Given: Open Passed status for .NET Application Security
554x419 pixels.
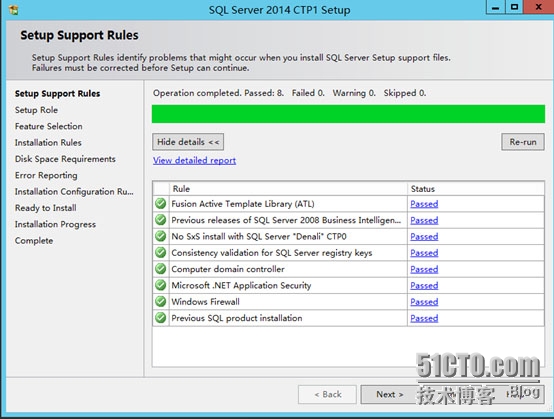Looking at the screenshot, I should click(424, 285).
